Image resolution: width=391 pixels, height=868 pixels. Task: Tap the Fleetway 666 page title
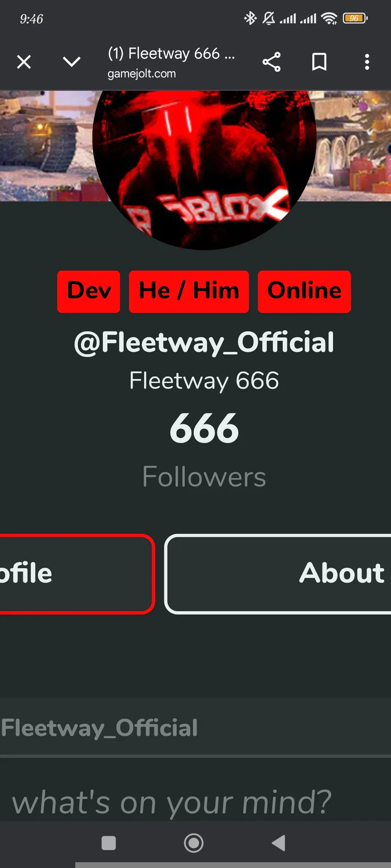[x=171, y=54]
